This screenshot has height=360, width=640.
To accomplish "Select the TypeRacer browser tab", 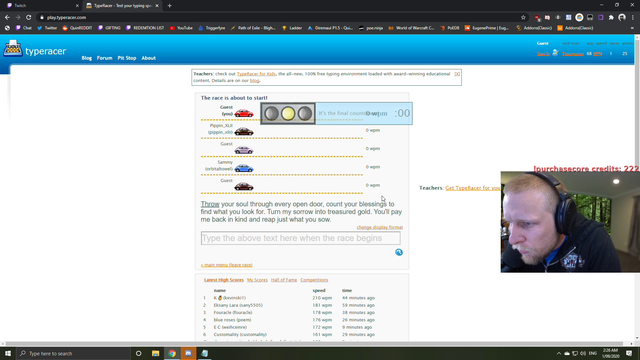I will click(122, 6).
